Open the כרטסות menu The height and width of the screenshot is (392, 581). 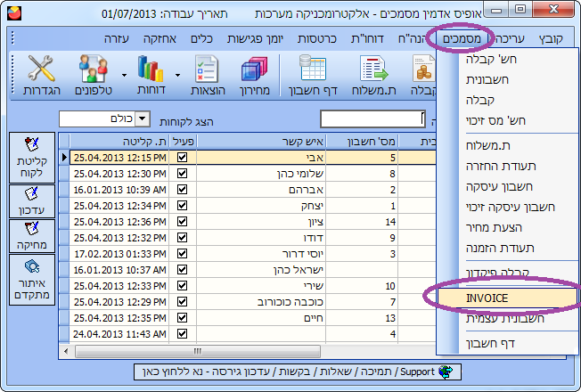pos(317,38)
